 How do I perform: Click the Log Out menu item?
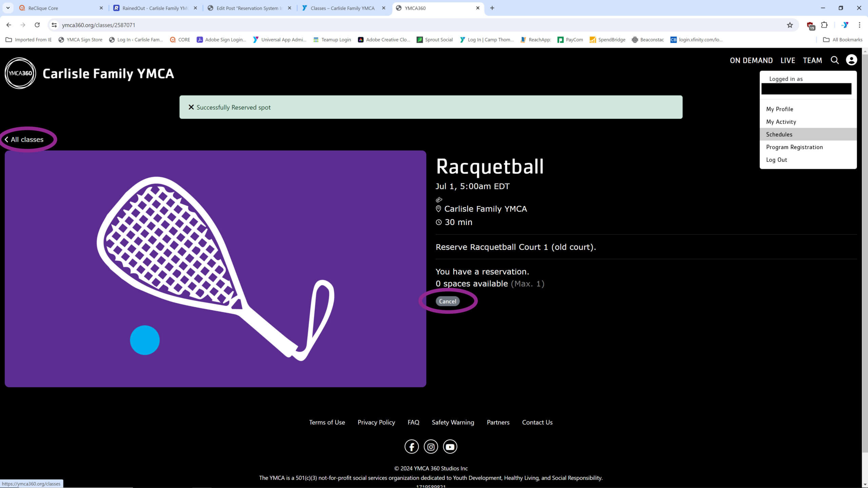[x=776, y=159]
